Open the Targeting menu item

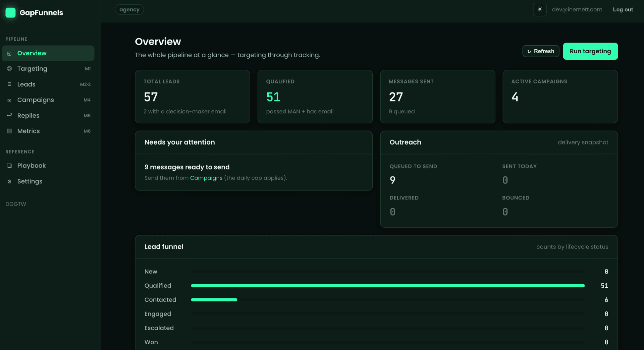point(48,69)
